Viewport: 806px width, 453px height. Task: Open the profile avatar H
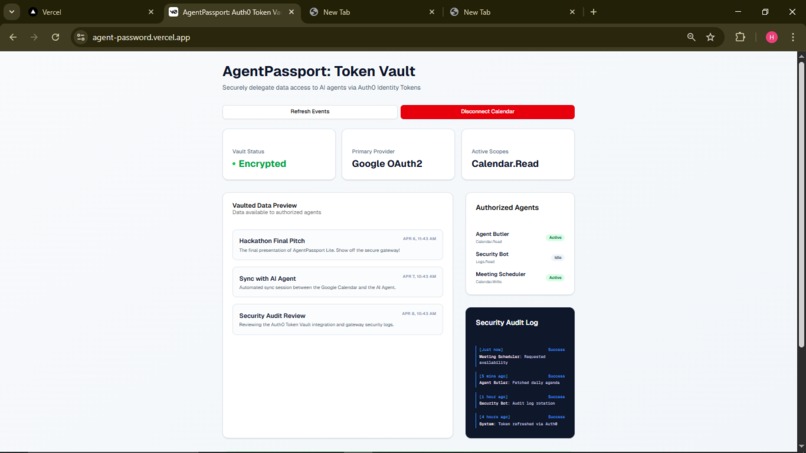pyautogui.click(x=772, y=37)
